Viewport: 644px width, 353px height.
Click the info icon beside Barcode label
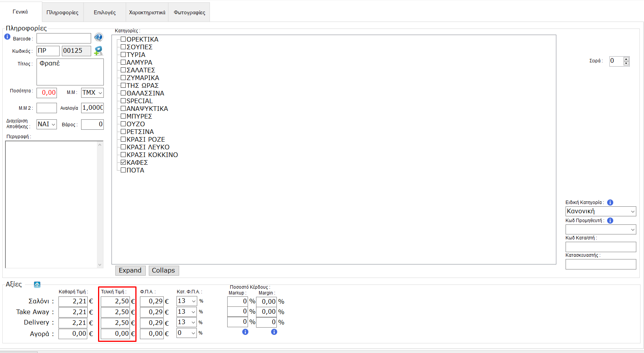(x=7, y=37)
